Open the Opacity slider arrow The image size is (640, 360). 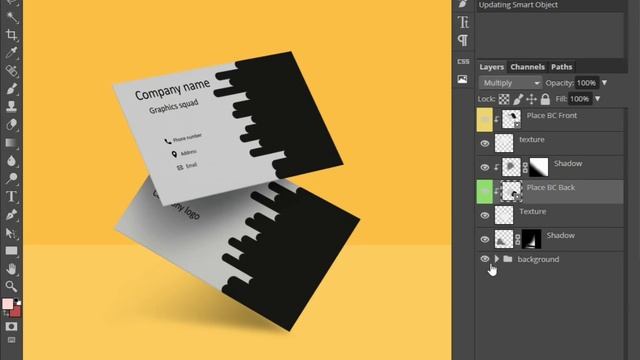coord(604,83)
